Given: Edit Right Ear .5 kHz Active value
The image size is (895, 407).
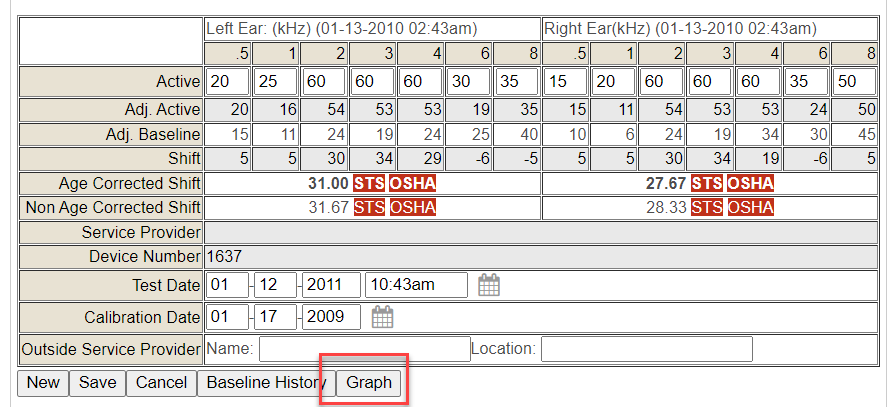Looking at the screenshot, I should (x=565, y=81).
